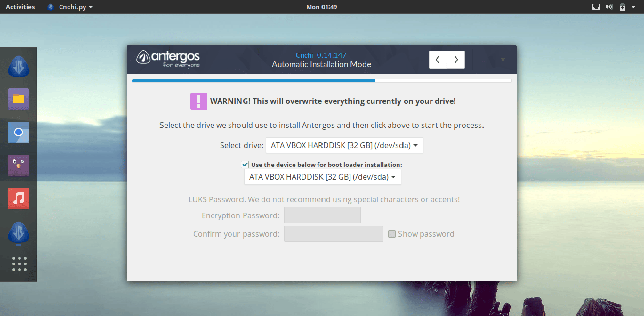The width and height of the screenshot is (644, 316).
Task: Open the clock calendar Mon 01:49
Action: click(x=321, y=7)
